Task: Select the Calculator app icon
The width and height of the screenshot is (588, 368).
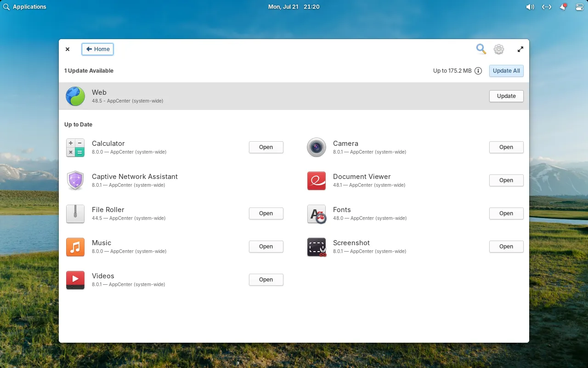Action: point(75,147)
